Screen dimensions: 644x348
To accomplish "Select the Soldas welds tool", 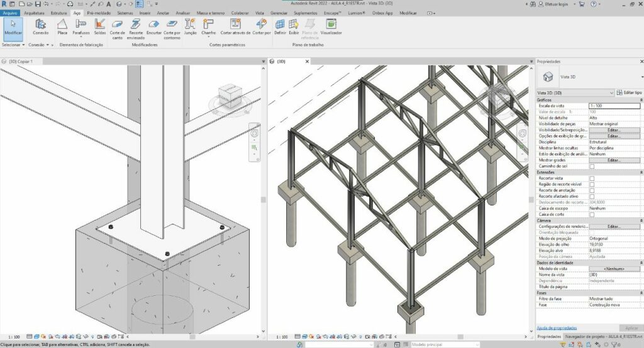I will 100,26.
